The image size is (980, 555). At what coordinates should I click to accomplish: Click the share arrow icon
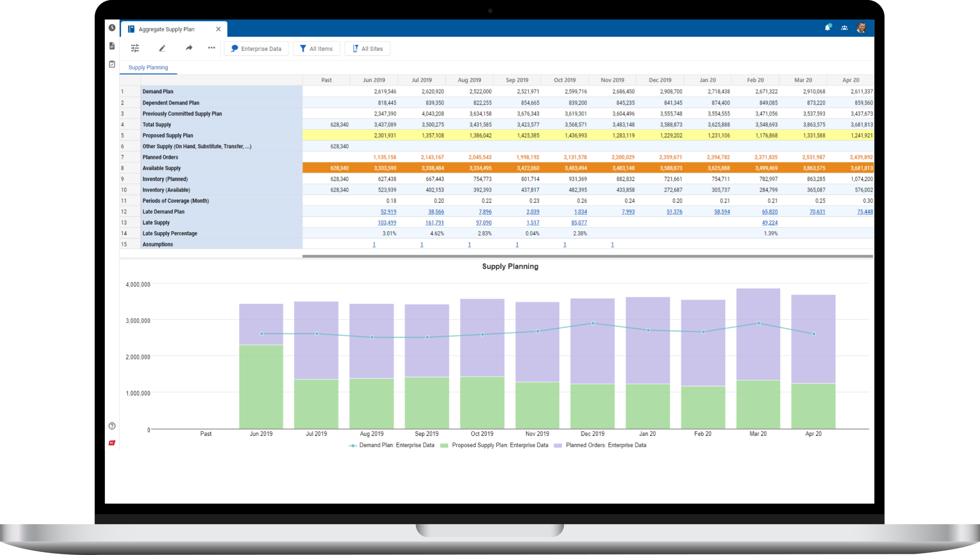coord(188,48)
